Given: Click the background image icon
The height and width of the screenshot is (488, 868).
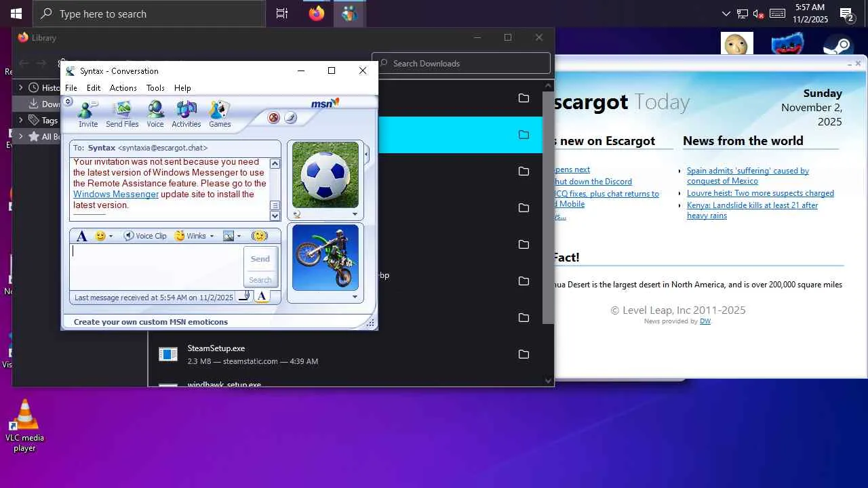Looking at the screenshot, I should coord(229,236).
